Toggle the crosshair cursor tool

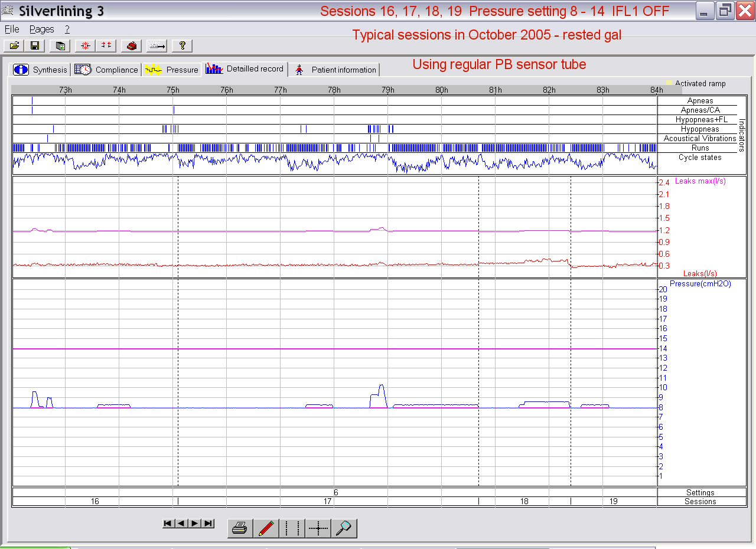[x=318, y=528]
